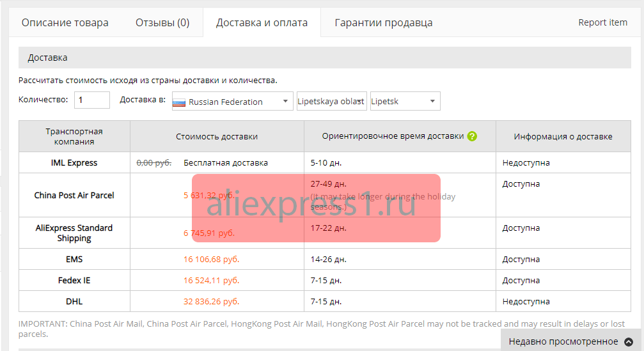This screenshot has height=351, width=644.
Task: Click the Информация о доставке column header
Action: tap(563, 136)
